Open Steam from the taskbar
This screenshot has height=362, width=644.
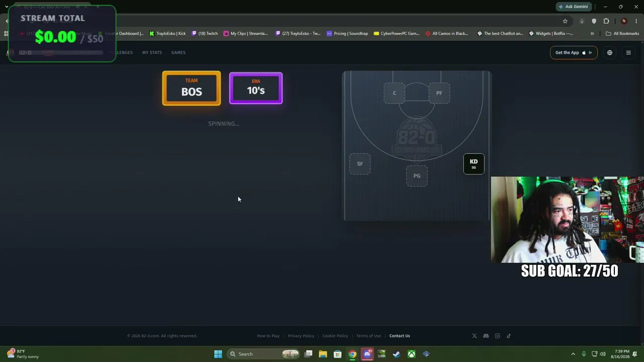pyautogui.click(x=396, y=354)
